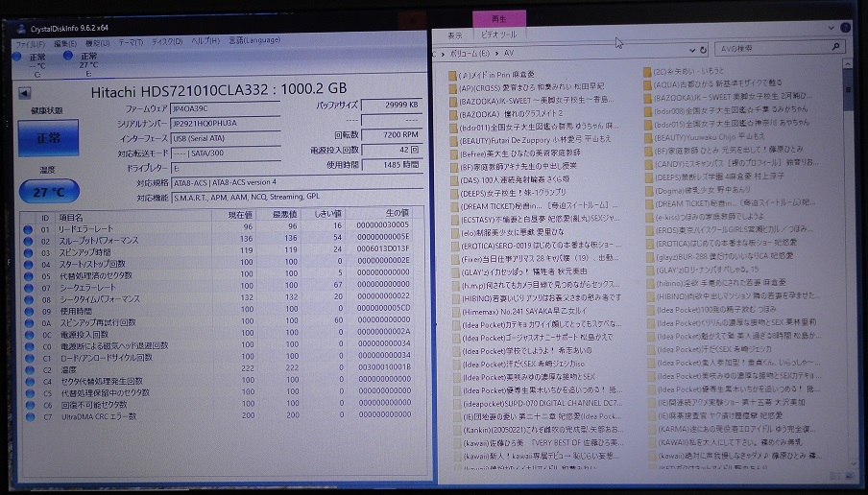Viewport: 868px width, 495px height.
Task: Click the Explorer scrollbar up arrow
Action: [x=848, y=64]
